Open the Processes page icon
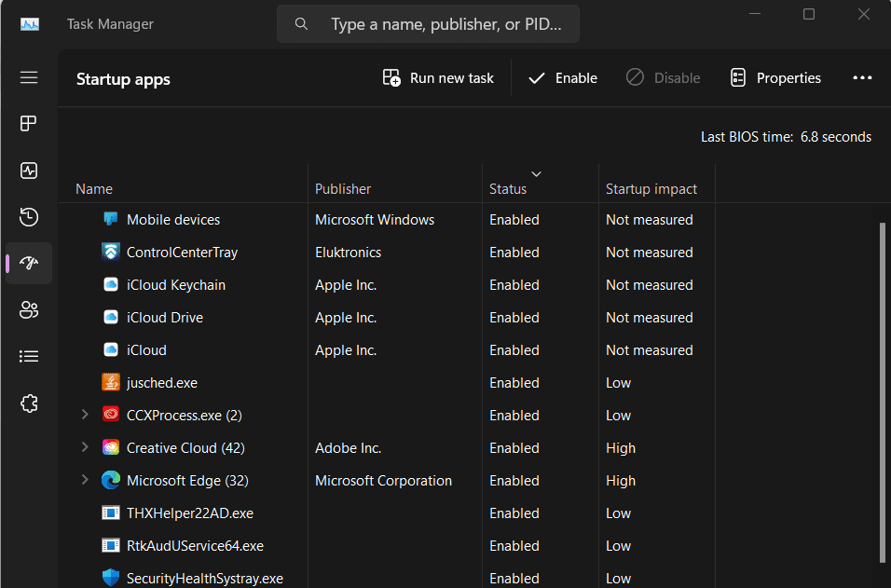The height and width of the screenshot is (588, 891). (x=28, y=123)
